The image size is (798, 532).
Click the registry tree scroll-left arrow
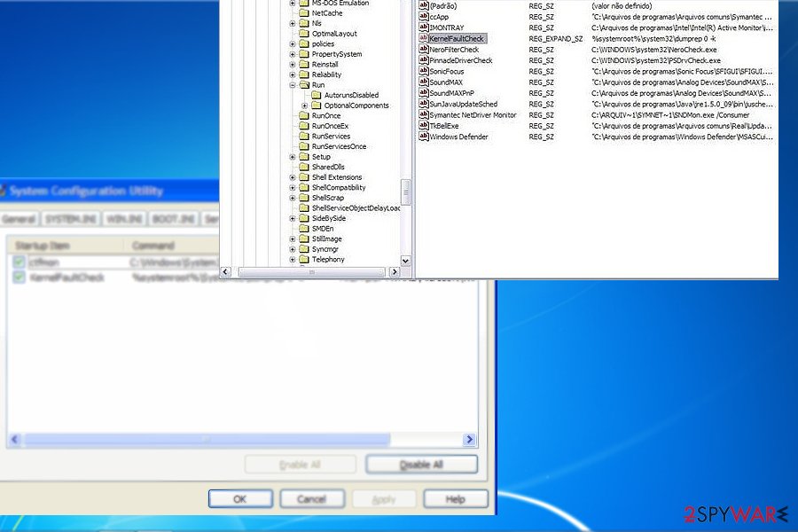click(226, 272)
